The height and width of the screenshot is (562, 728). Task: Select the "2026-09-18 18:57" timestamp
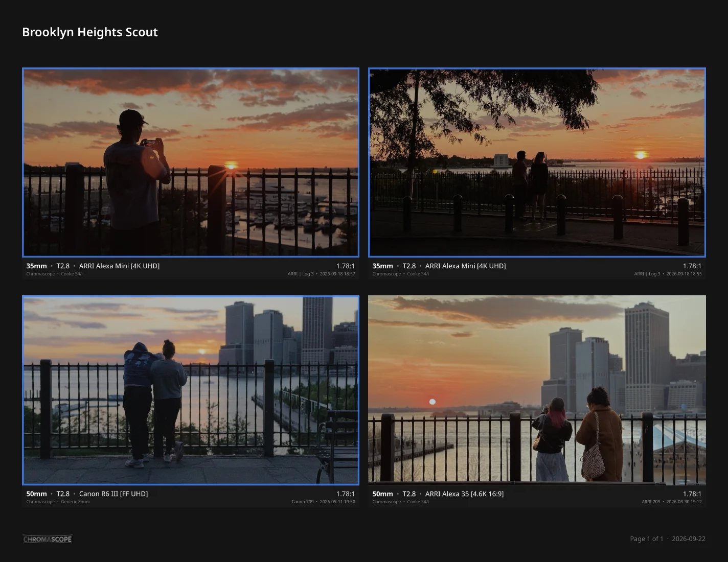(x=337, y=274)
